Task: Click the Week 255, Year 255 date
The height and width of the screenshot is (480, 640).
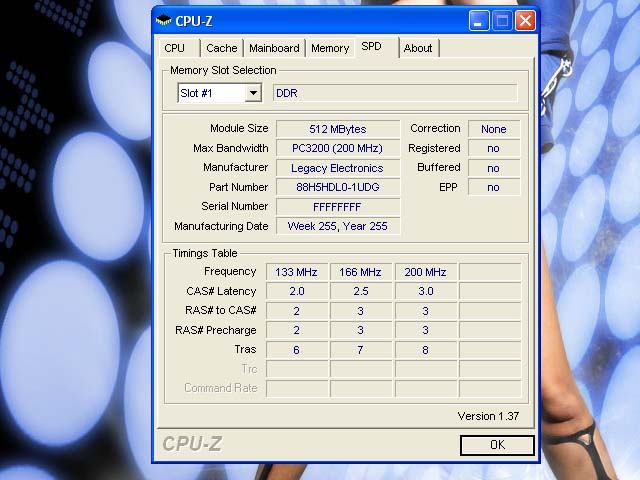Action: click(x=338, y=226)
